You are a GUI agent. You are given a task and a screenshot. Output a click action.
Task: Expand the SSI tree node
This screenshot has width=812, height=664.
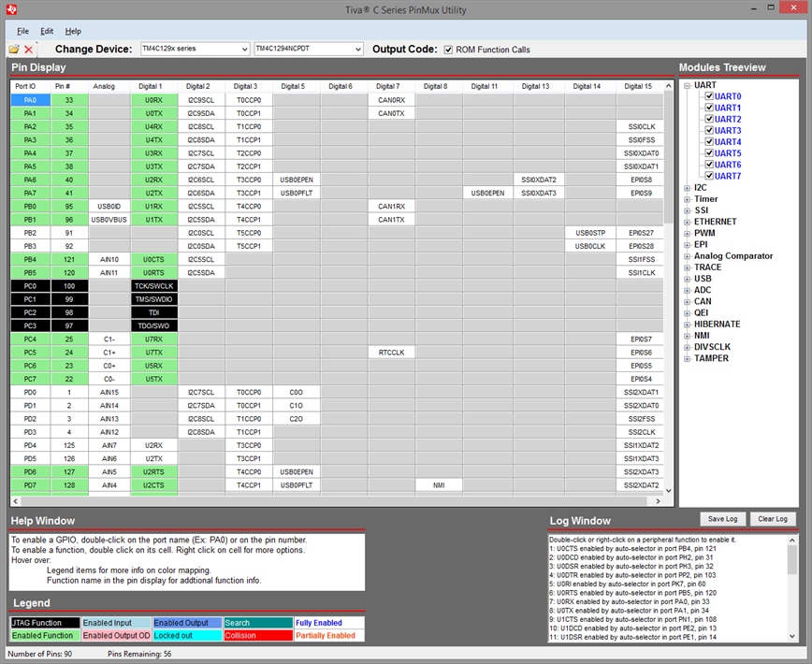click(688, 210)
